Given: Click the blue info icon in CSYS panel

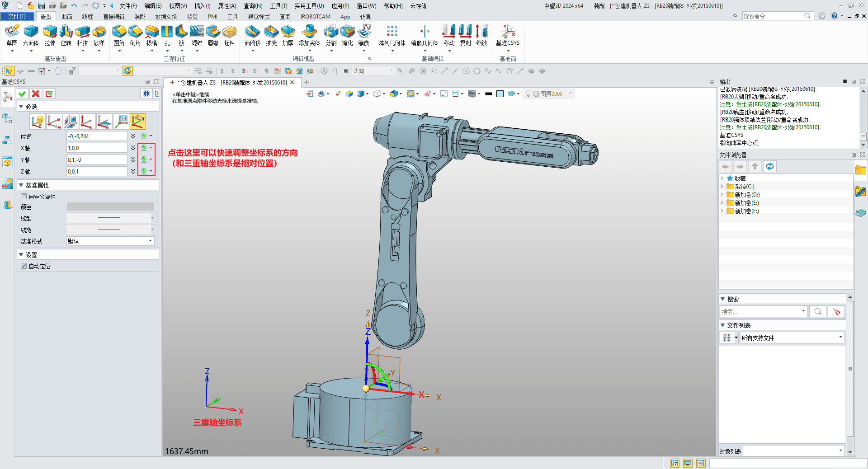Looking at the screenshot, I should [146, 94].
